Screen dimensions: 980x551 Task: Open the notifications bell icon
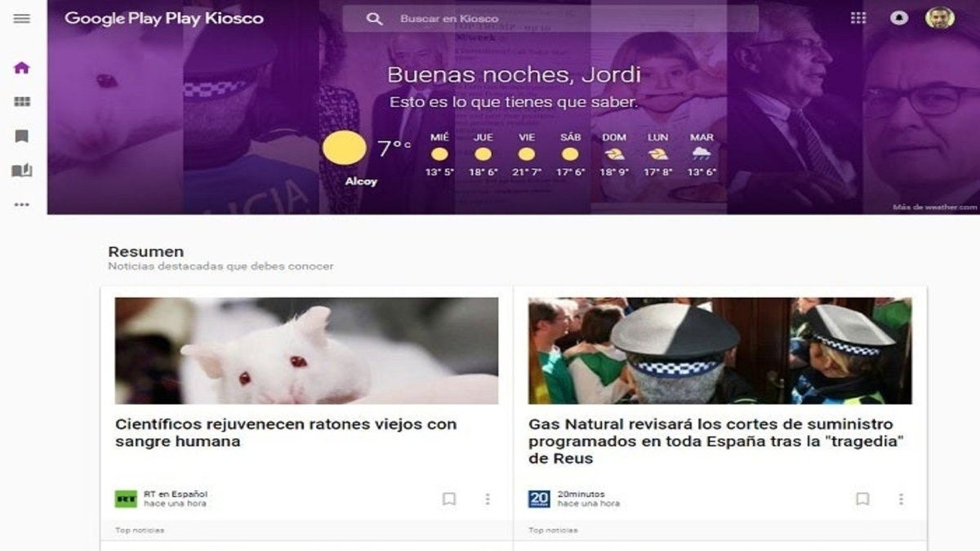tap(899, 18)
